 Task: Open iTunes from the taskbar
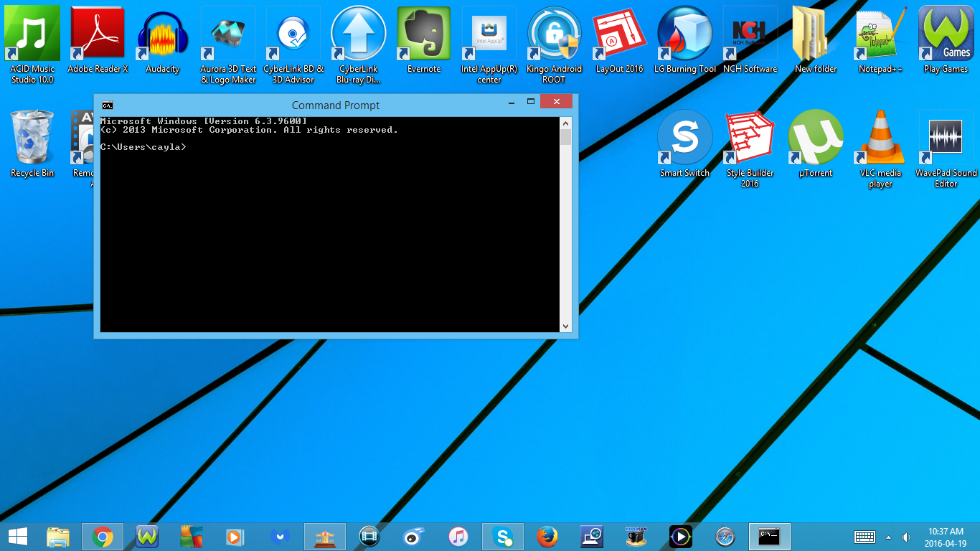click(458, 537)
